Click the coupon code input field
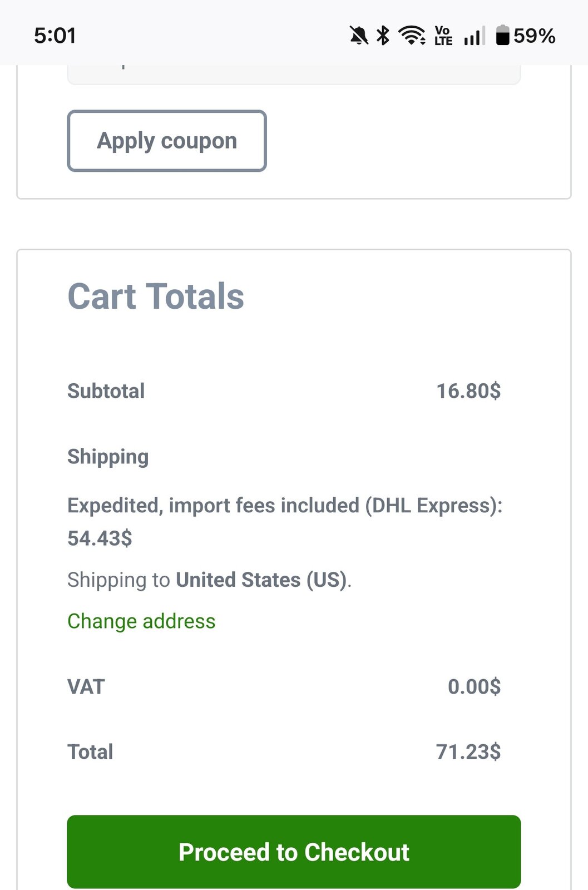This screenshot has width=588, height=890. tap(294, 74)
